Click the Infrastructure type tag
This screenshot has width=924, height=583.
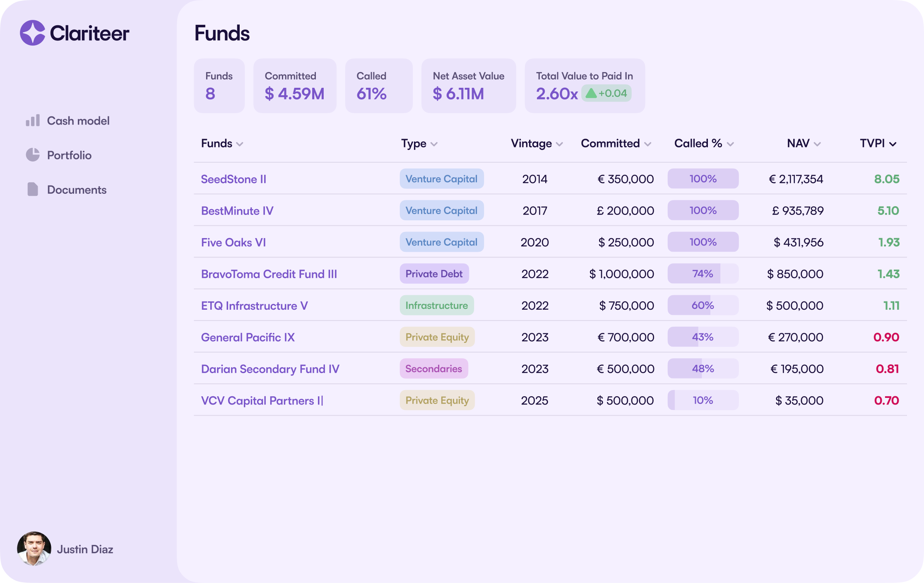click(437, 306)
